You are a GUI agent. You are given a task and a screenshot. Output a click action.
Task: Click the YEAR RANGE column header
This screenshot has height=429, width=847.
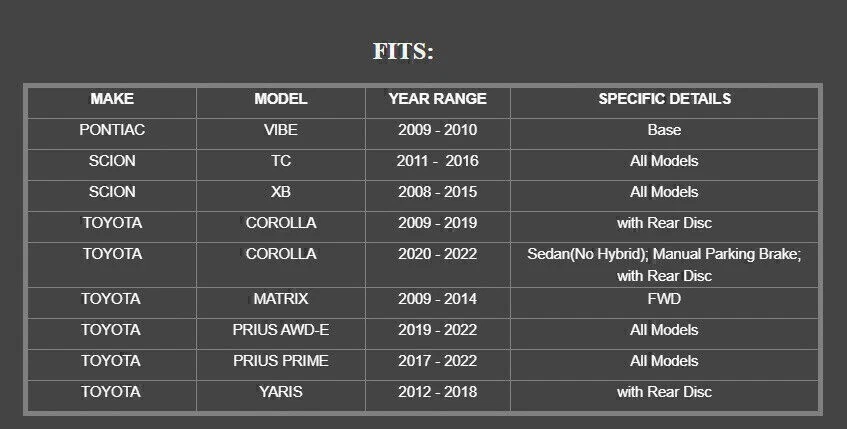(x=438, y=99)
